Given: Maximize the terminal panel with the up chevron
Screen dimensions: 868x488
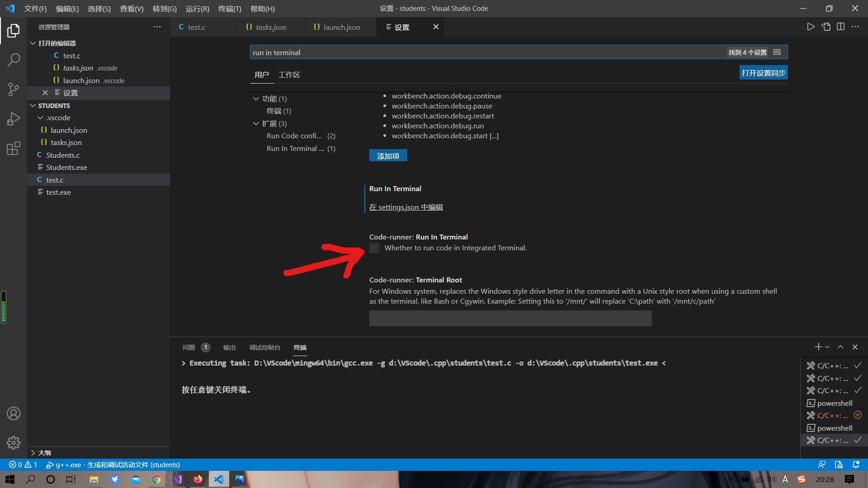Looking at the screenshot, I should point(840,347).
